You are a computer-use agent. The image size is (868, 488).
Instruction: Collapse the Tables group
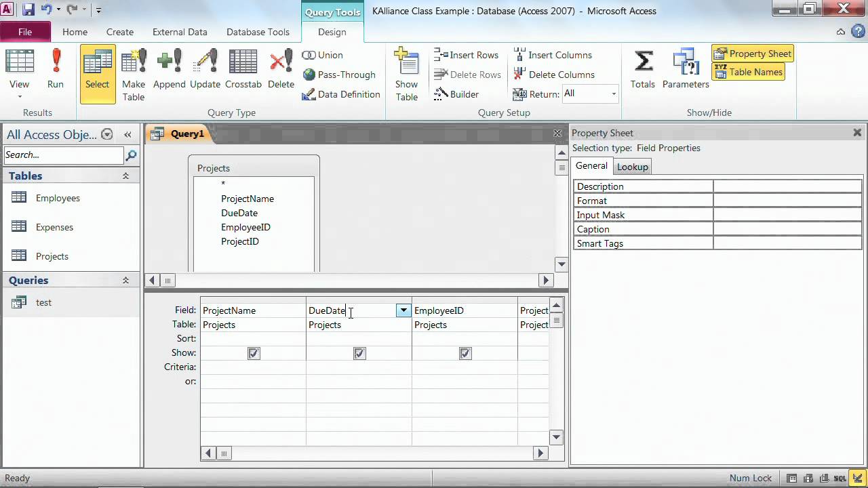(x=125, y=176)
